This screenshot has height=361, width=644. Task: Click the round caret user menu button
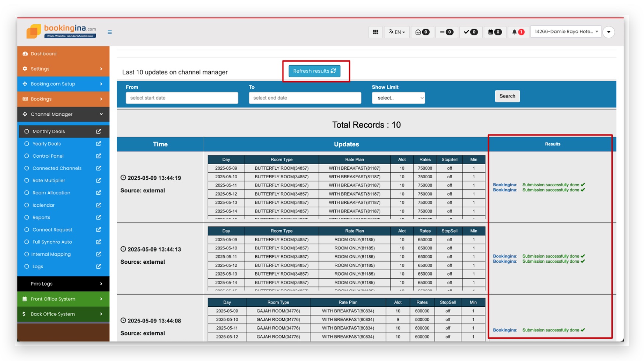pos(609,32)
